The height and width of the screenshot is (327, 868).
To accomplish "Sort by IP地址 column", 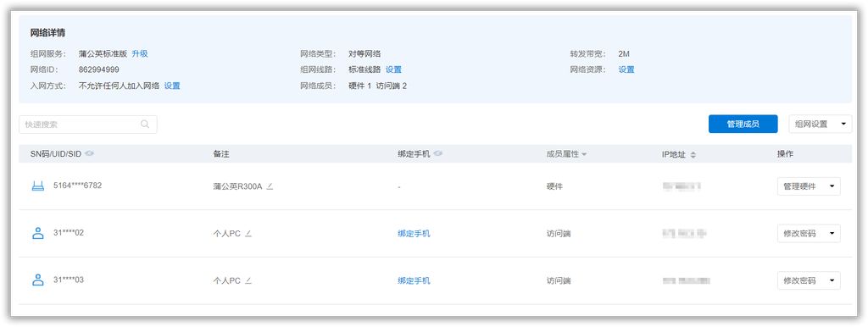I will [693, 155].
